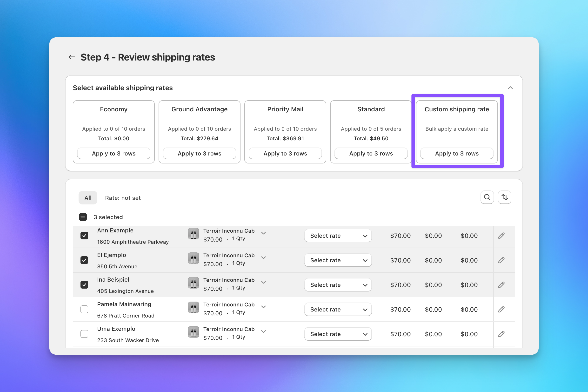The height and width of the screenshot is (392, 588).
Task: Switch to the Rate: not set tab
Action: click(x=123, y=198)
